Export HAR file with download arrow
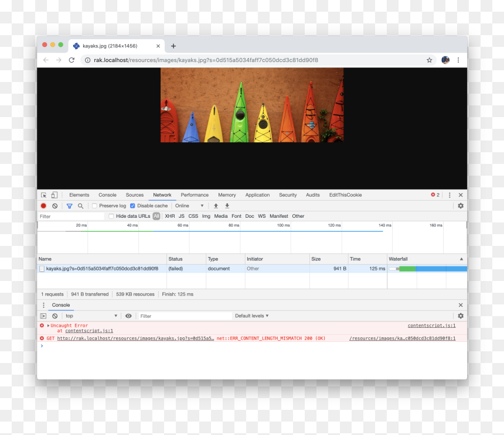Screen dimensions: 504x435 tap(227, 205)
